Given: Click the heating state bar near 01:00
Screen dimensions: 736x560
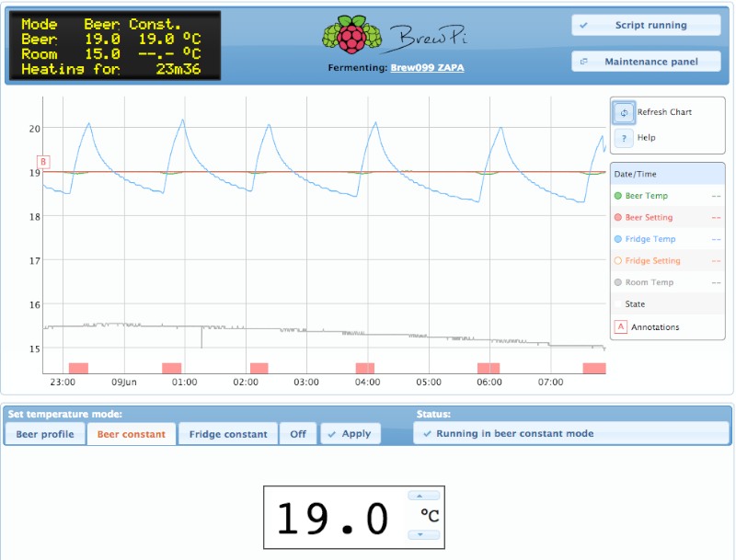Looking at the screenshot, I should (x=171, y=368).
